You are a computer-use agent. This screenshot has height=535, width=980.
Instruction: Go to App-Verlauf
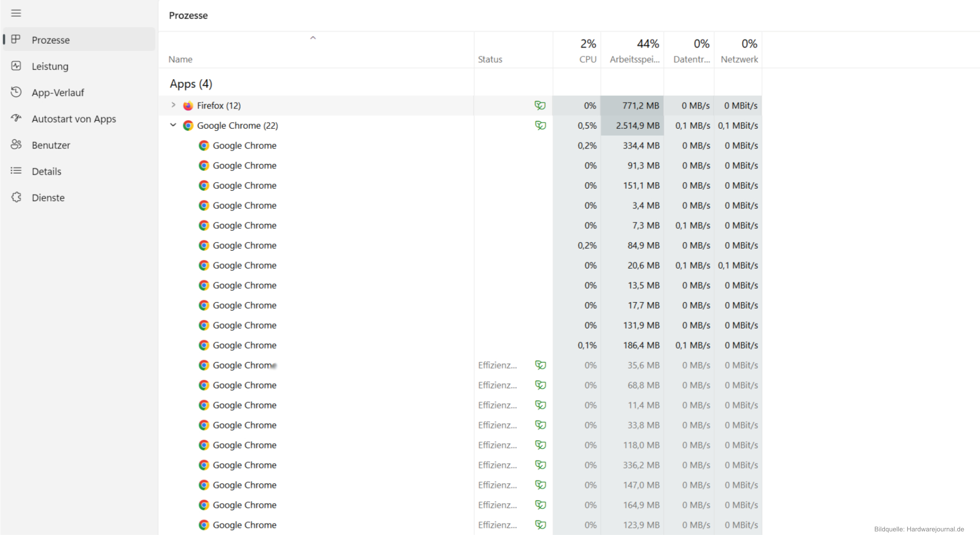click(x=79, y=92)
